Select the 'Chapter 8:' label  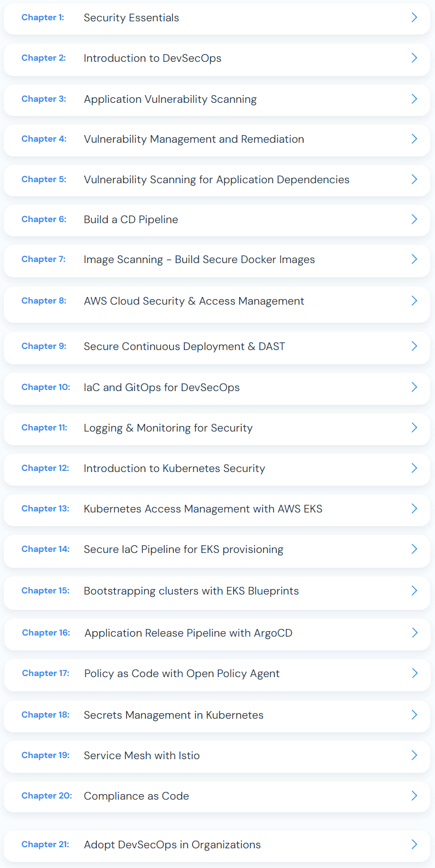[44, 301]
